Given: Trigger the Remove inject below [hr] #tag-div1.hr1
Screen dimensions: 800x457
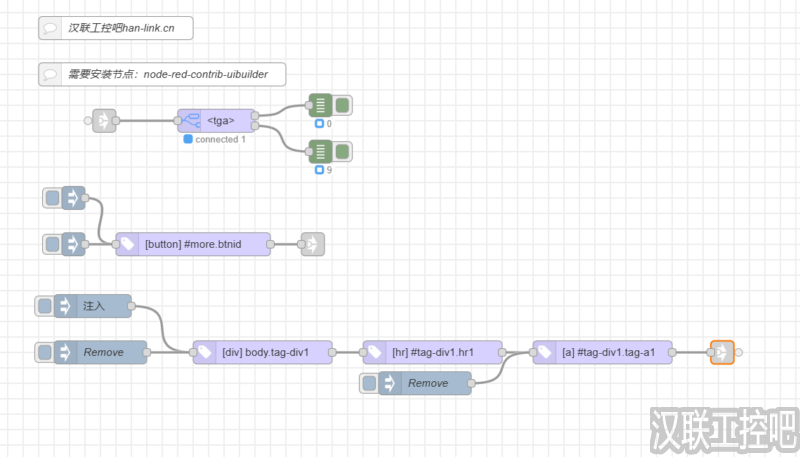Looking at the screenshot, I should (370, 383).
